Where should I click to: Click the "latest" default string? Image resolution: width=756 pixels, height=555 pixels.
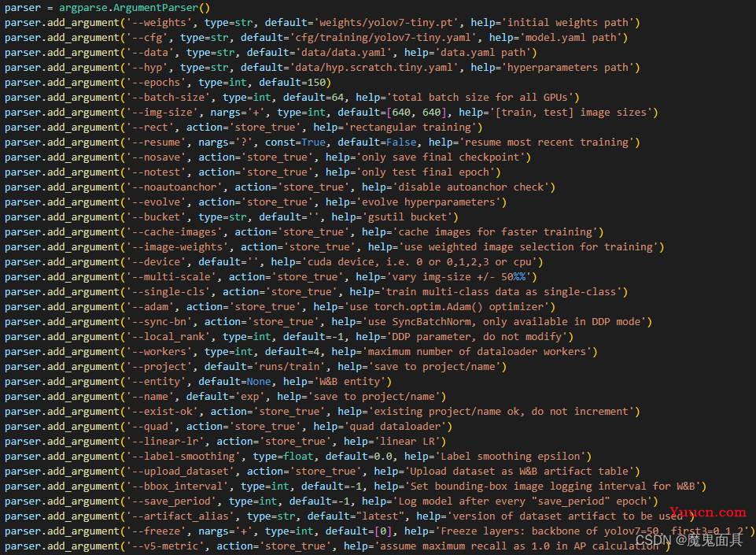(x=380, y=516)
